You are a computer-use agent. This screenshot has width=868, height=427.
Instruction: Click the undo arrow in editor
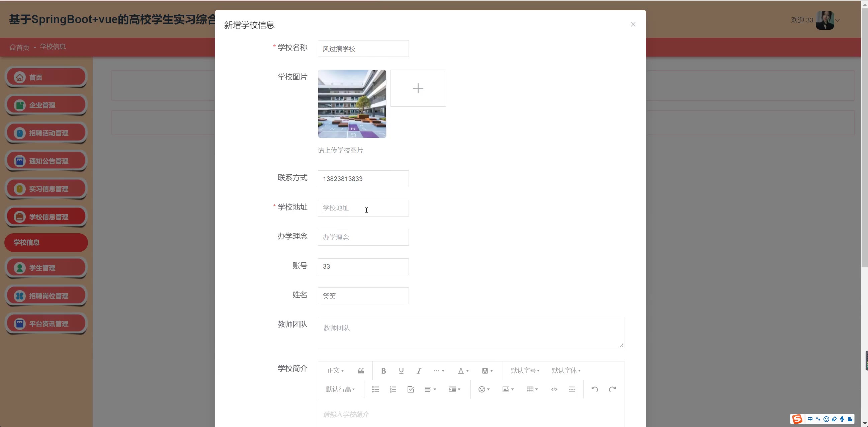[x=594, y=390]
